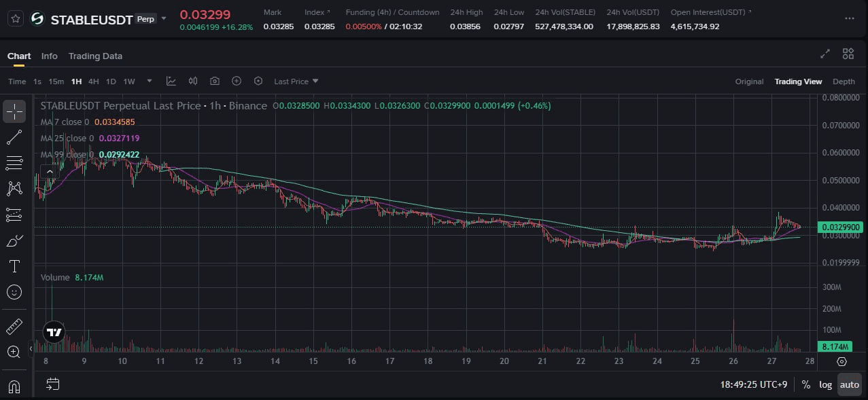Open the STABLEUSDT pair selector dropdown

click(x=163, y=19)
